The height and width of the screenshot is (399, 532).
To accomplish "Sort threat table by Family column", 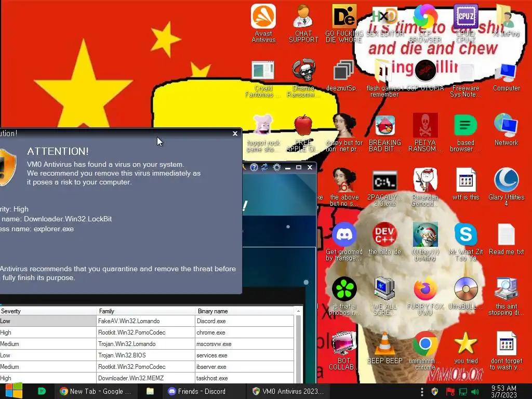I will click(x=146, y=311).
